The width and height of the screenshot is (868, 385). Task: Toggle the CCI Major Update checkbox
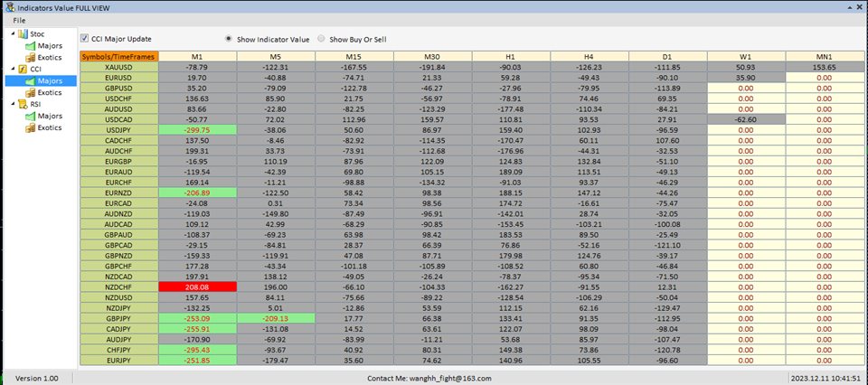(x=85, y=39)
